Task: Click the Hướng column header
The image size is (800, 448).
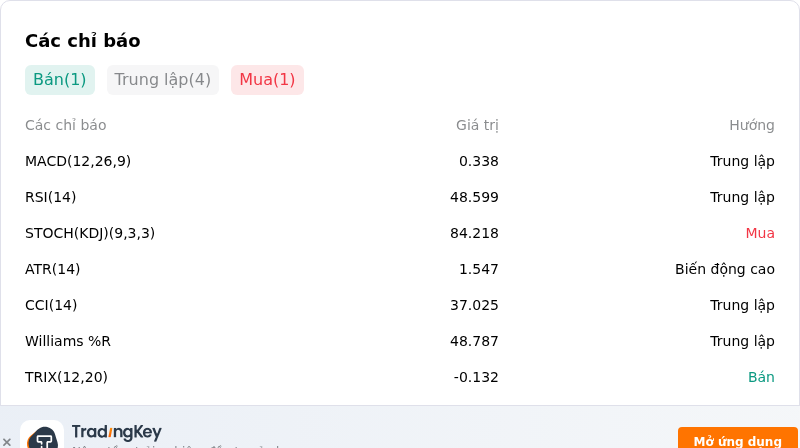Action: tap(752, 125)
